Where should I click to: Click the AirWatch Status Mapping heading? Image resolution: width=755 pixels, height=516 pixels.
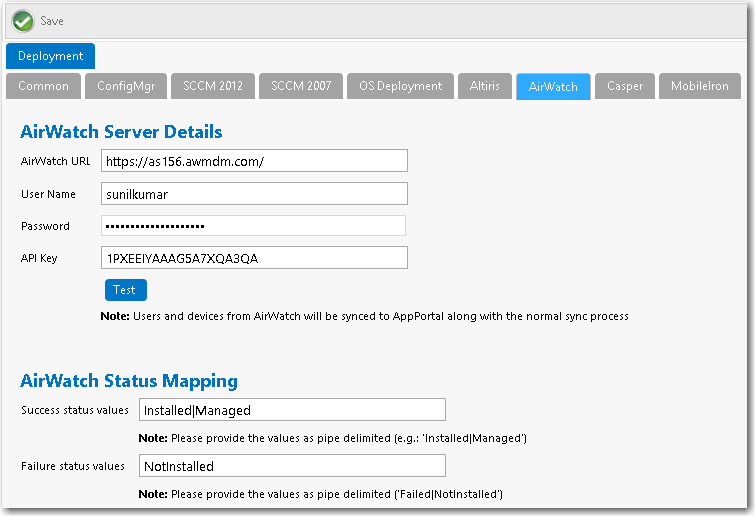tap(129, 381)
